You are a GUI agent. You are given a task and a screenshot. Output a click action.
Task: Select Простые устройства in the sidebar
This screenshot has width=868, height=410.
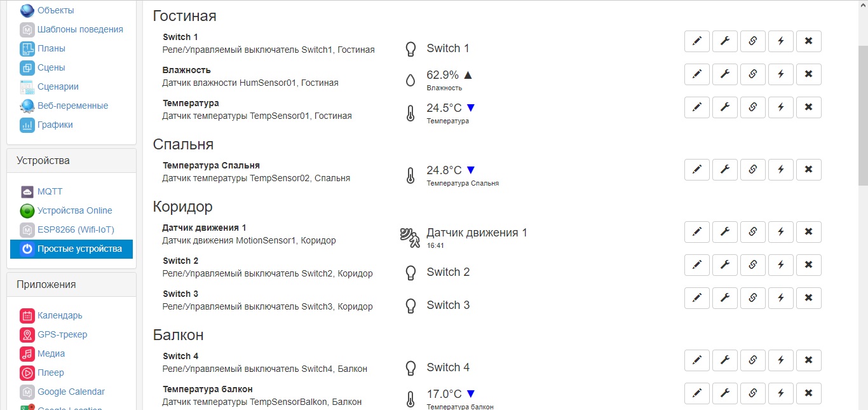click(x=79, y=249)
